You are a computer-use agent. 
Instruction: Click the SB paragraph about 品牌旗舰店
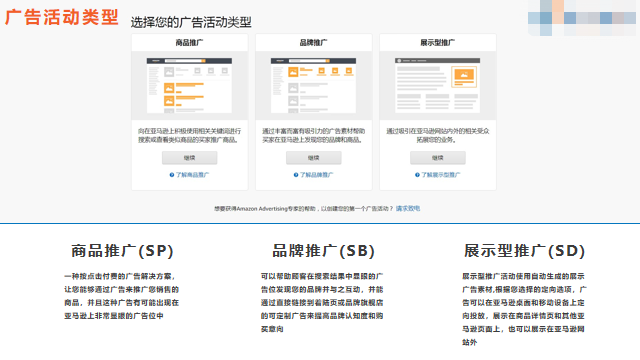(x=322, y=302)
